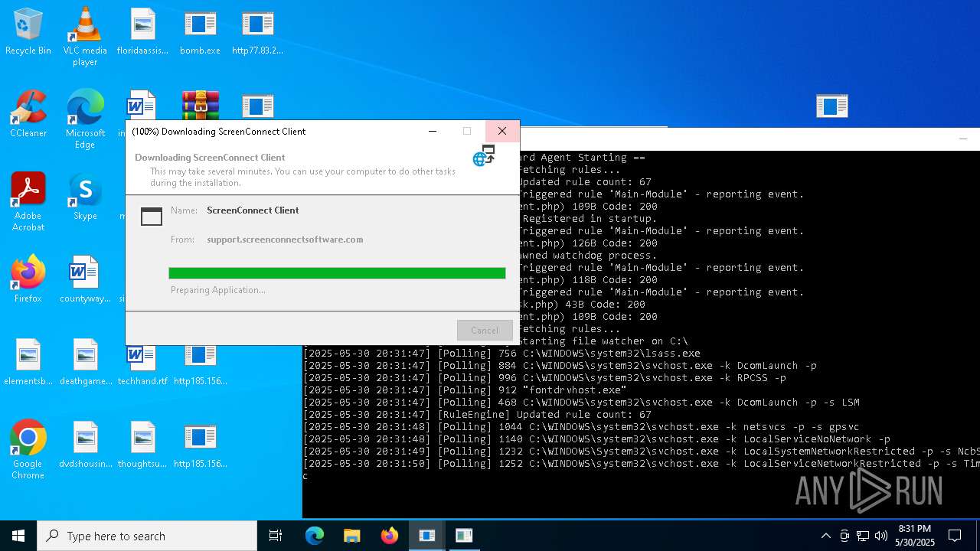The image size is (980, 551).
Task: Click the network download icon in dialog header
Action: pyautogui.click(x=484, y=155)
